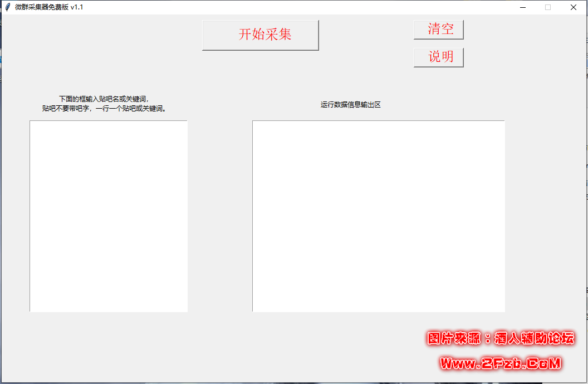Viewport: 588px width, 384px height.
Task: Click the feather app icon in title bar
Action: point(7,7)
